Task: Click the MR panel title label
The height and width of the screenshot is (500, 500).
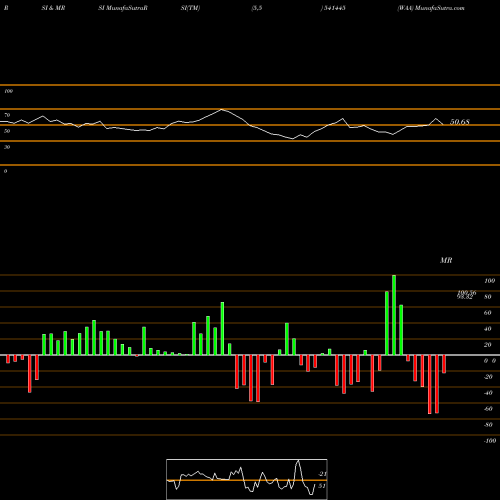Action: (x=446, y=260)
